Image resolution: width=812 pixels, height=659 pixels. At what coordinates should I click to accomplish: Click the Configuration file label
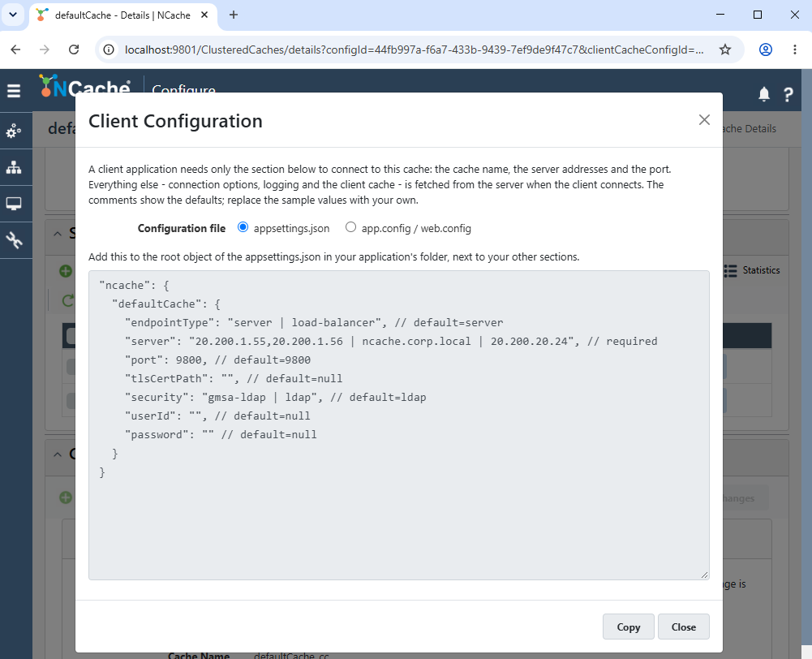pos(181,229)
